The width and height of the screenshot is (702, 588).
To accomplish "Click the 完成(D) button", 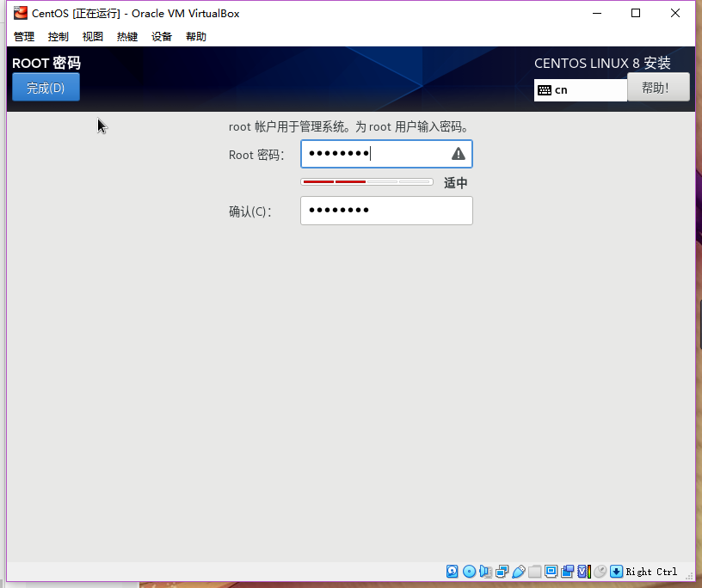I will [46, 88].
